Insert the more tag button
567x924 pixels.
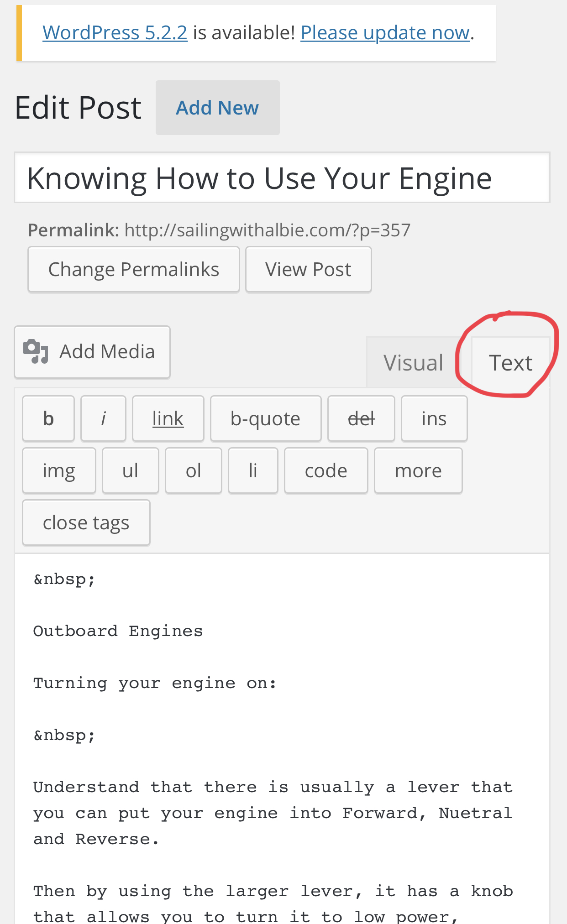pos(418,470)
